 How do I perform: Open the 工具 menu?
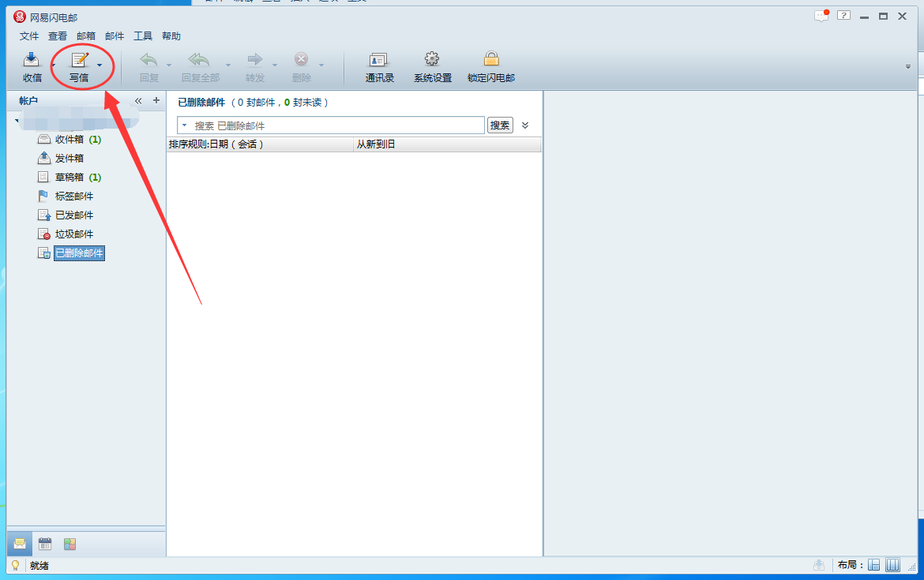point(143,36)
